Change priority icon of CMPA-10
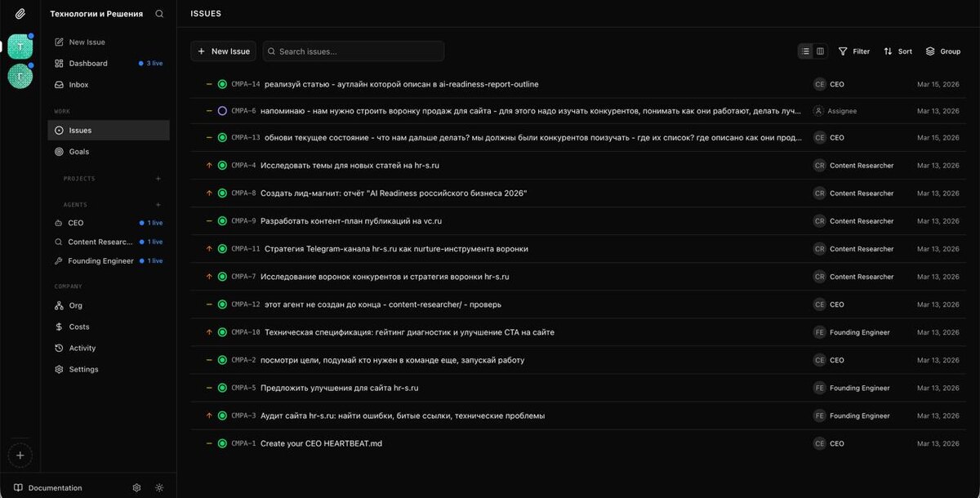Viewport: 980px width, 498px height. click(209, 332)
